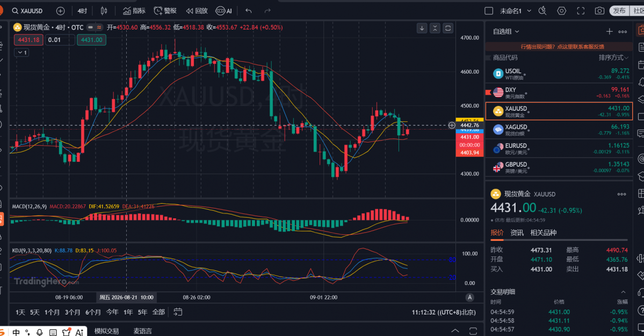644x336 pixels.
Task: Select EURUSD in the watchlist
Action: pyautogui.click(x=559, y=148)
